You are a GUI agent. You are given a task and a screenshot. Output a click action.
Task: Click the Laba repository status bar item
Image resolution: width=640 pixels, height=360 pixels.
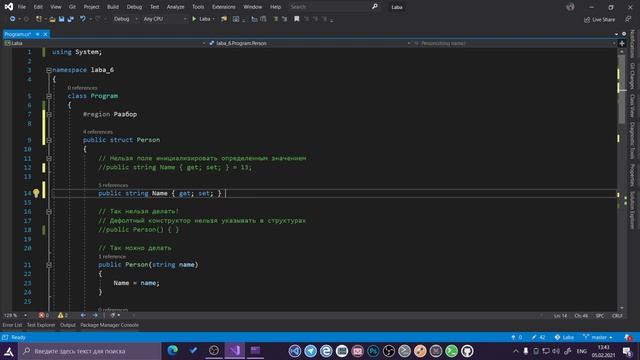coord(564,338)
